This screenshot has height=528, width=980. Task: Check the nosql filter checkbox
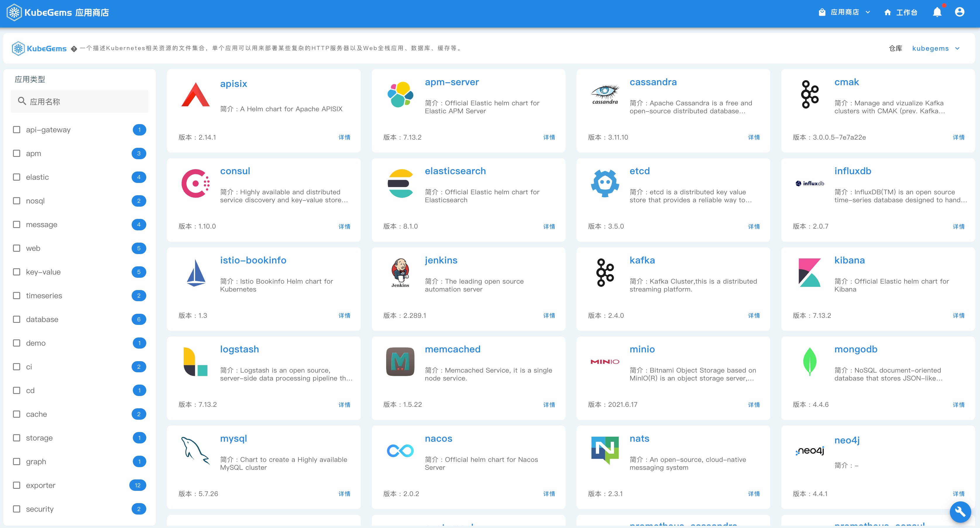(17, 200)
